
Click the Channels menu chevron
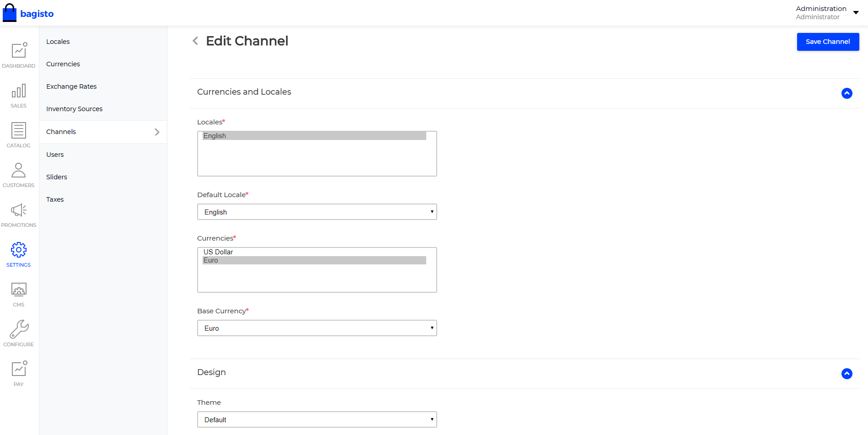tap(157, 132)
